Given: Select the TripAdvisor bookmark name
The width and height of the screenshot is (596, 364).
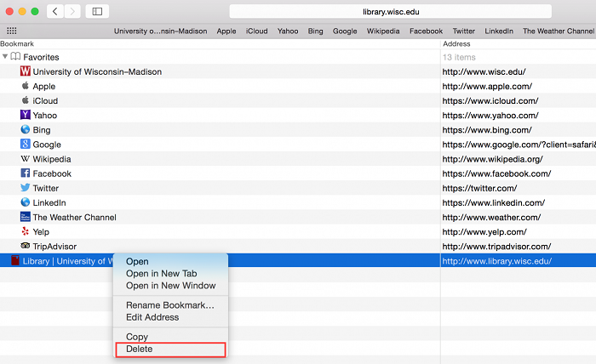Looking at the screenshot, I should pyautogui.click(x=54, y=247).
